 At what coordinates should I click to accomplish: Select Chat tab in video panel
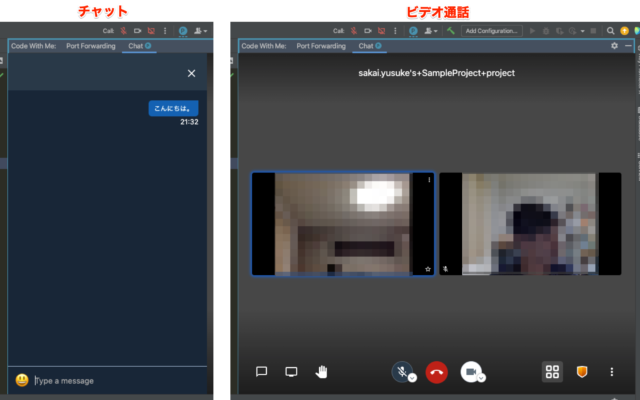tap(369, 46)
